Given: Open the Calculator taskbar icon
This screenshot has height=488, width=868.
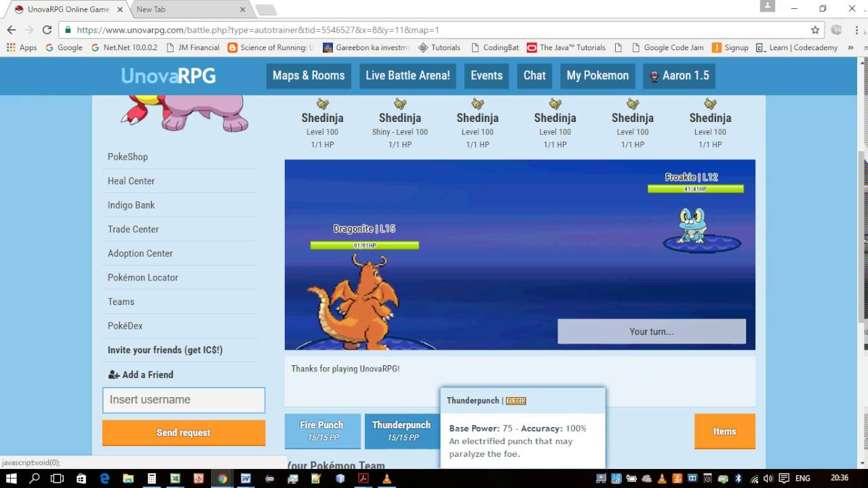Looking at the screenshot, I should pyautogui.click(x=152, y=479).
